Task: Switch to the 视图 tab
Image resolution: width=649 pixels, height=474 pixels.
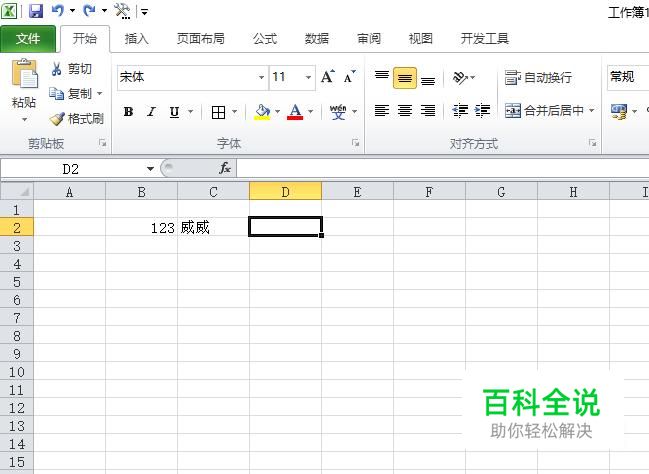Action: pyautogui.click(x=421, y=39)
